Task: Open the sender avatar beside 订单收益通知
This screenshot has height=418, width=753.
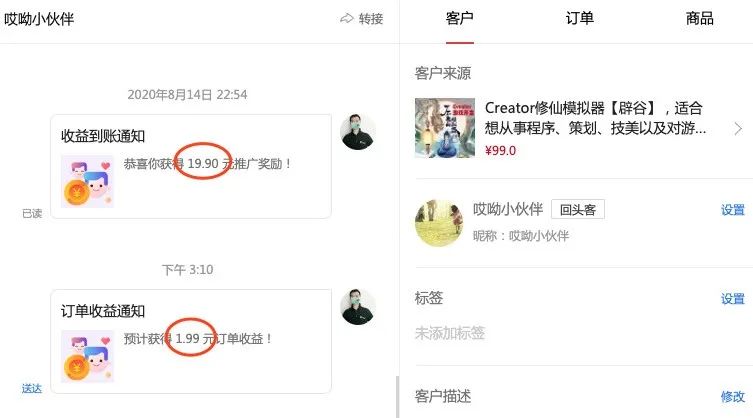Action: tap(357, 307)
